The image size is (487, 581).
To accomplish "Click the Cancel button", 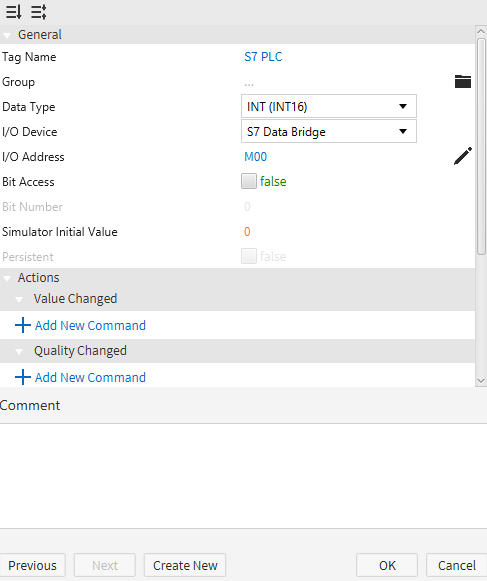I will tap(457, 565).
